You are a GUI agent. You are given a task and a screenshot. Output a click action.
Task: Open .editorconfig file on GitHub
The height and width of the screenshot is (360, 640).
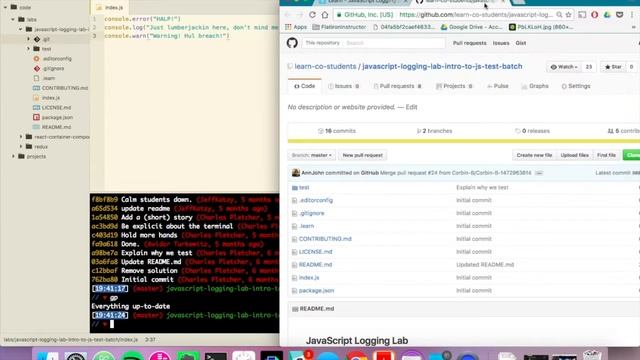[x=316, y=200]
